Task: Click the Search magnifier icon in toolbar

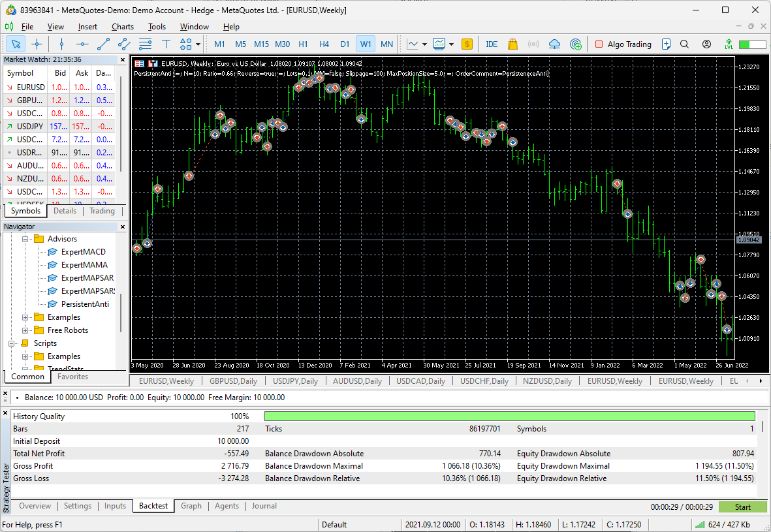Action: click(684, 44)
